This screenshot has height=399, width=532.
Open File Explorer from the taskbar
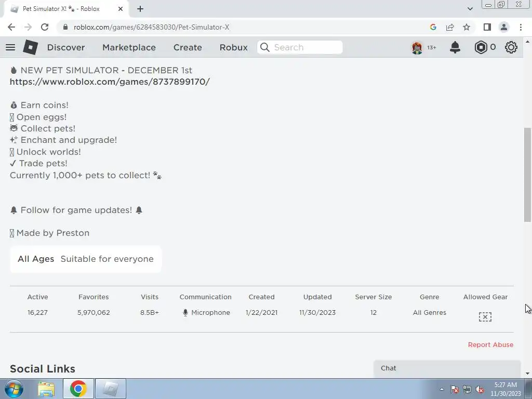pyautogui.click(x=46, y=389)
